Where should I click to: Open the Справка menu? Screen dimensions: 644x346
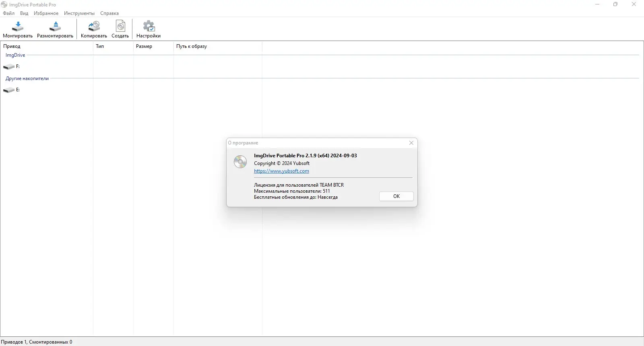tap(109, 13)
